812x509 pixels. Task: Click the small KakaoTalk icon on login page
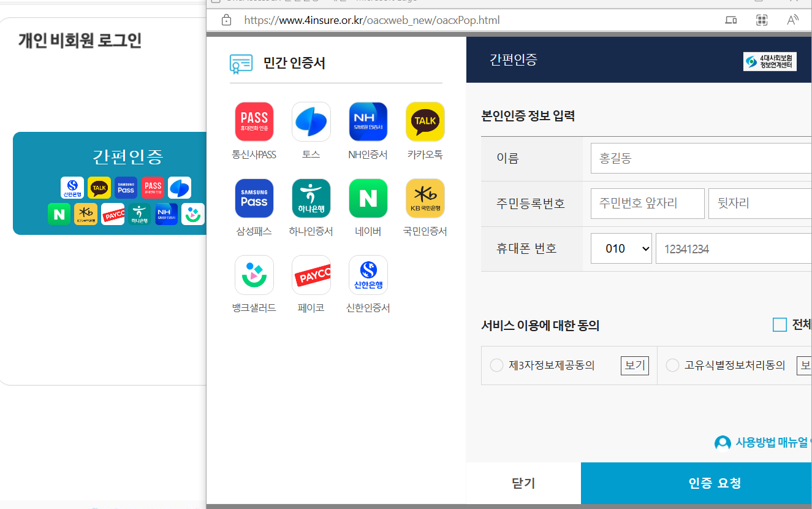(99, 188)
